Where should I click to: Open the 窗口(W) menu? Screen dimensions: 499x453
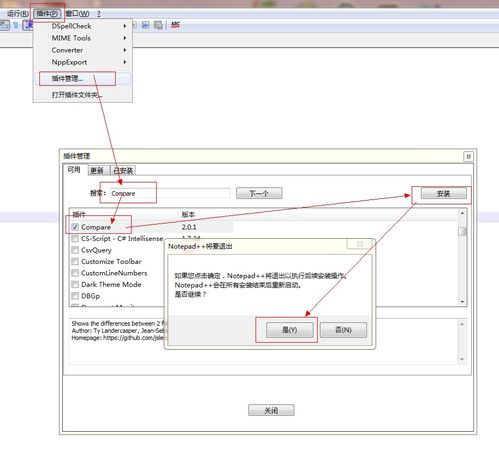[x=77, y=14]
